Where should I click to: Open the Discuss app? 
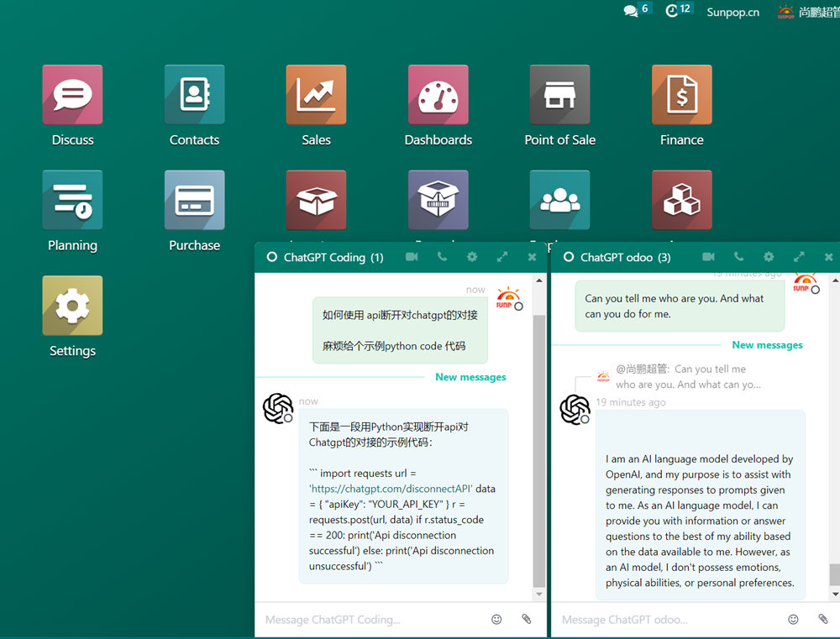click(72, 95)
